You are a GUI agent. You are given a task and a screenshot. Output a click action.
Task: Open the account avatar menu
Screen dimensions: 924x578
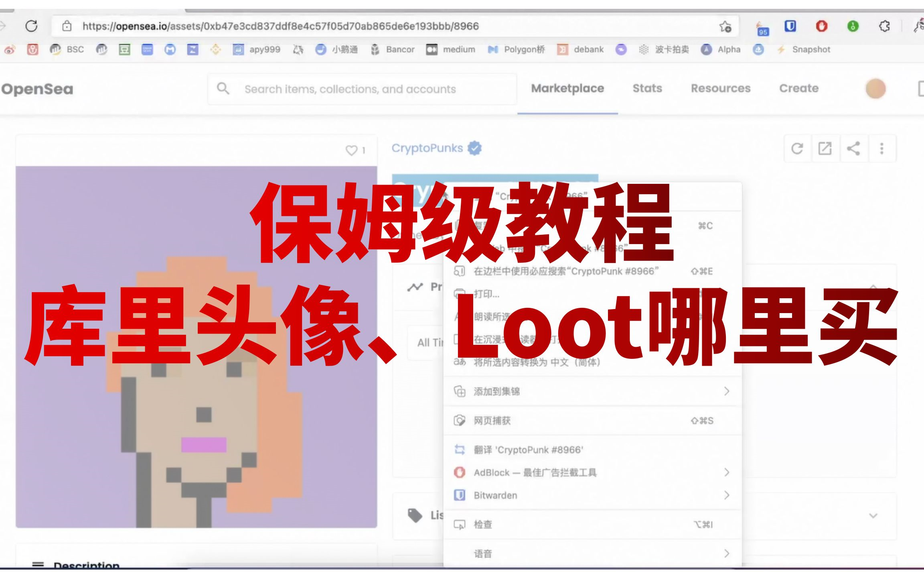(x=875, y=89)
